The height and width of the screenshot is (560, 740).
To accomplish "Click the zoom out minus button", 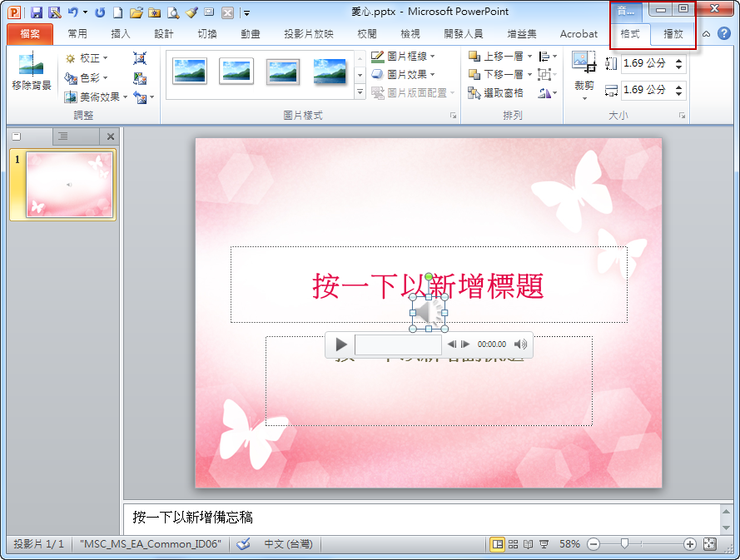I will [x=593, y=544].
